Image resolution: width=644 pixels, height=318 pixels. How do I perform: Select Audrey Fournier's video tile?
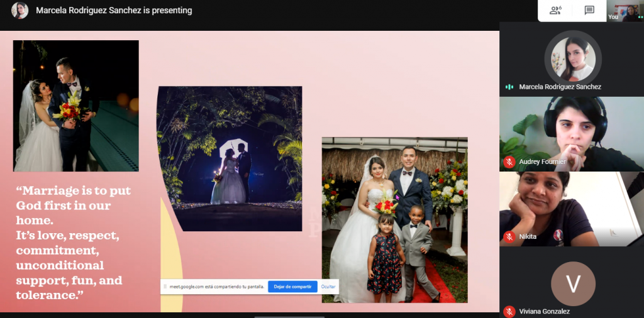pyautogui.click(x=572, y=134)
